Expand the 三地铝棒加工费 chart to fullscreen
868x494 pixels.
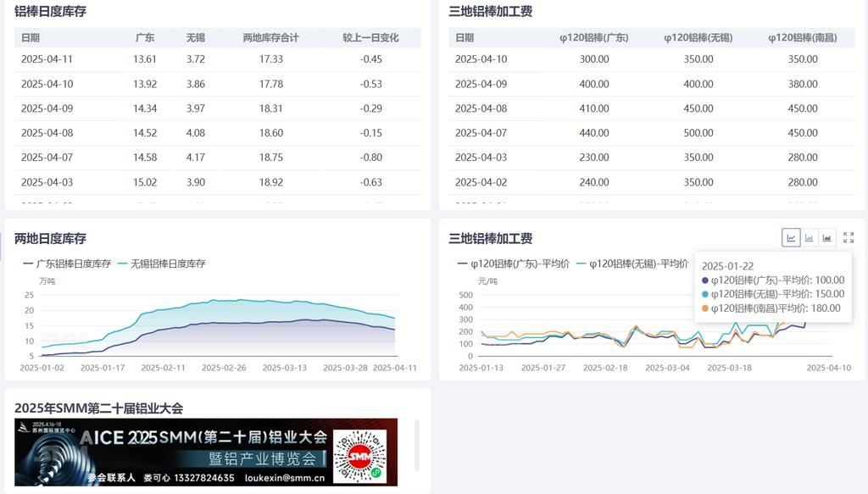click(x=849, y=238)
